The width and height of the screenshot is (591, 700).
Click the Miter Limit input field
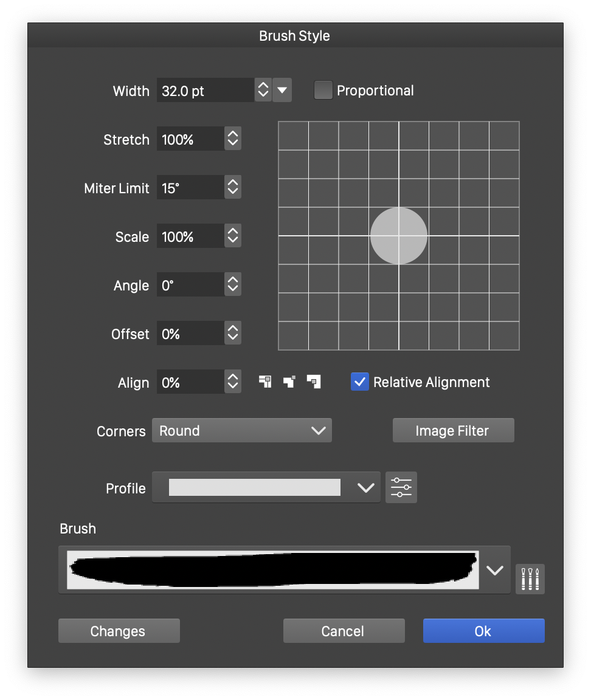click(x=190, y=187)
